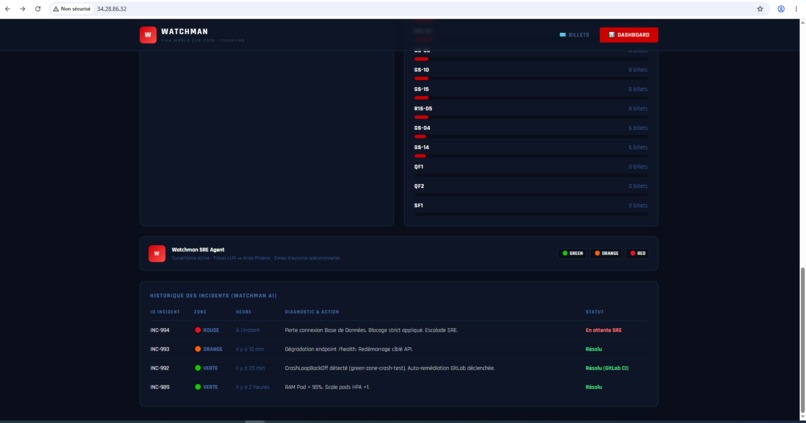Click the 'En attente SRE' status
This screenshot has height=423, width=806.
click(603, 330)
